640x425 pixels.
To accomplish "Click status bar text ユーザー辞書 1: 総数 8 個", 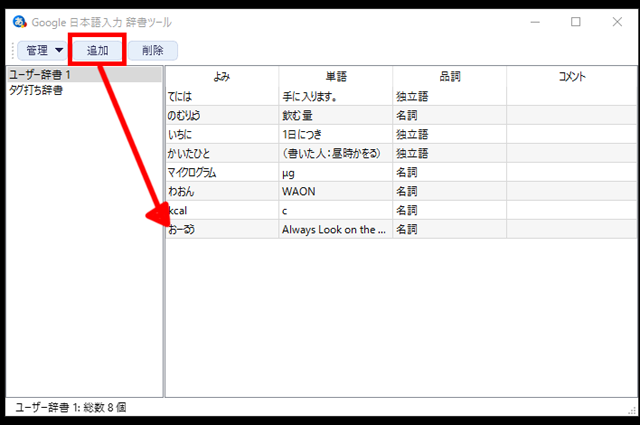I will (71, 407).
